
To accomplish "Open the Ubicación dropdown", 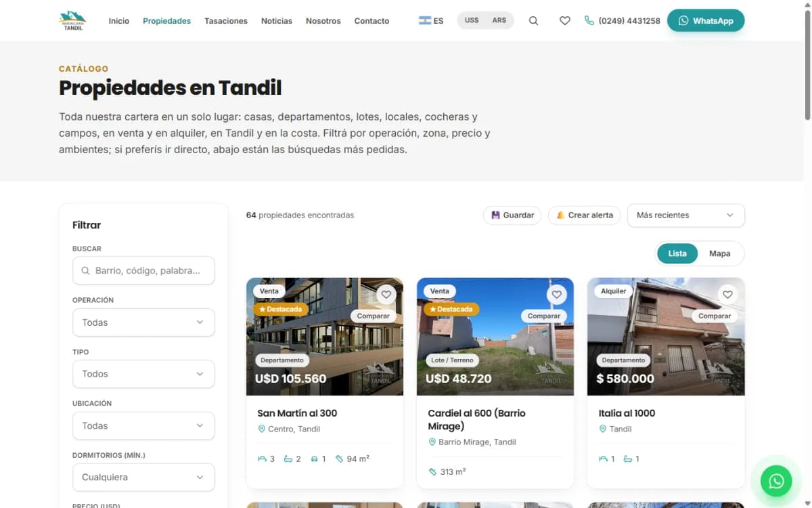I will tap(143, 426).
